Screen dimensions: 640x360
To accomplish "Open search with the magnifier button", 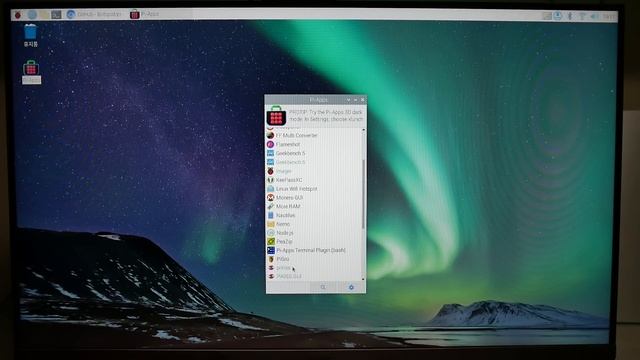I will [x=323, y=287].
